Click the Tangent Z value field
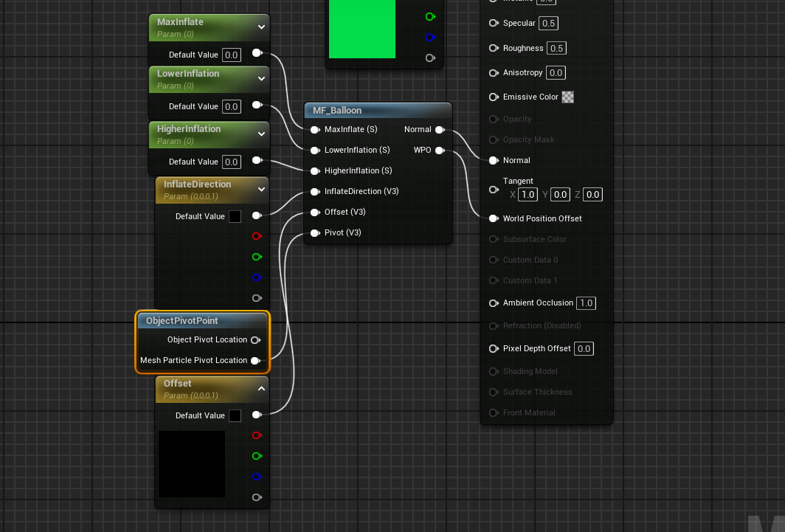 pos(592,195)
